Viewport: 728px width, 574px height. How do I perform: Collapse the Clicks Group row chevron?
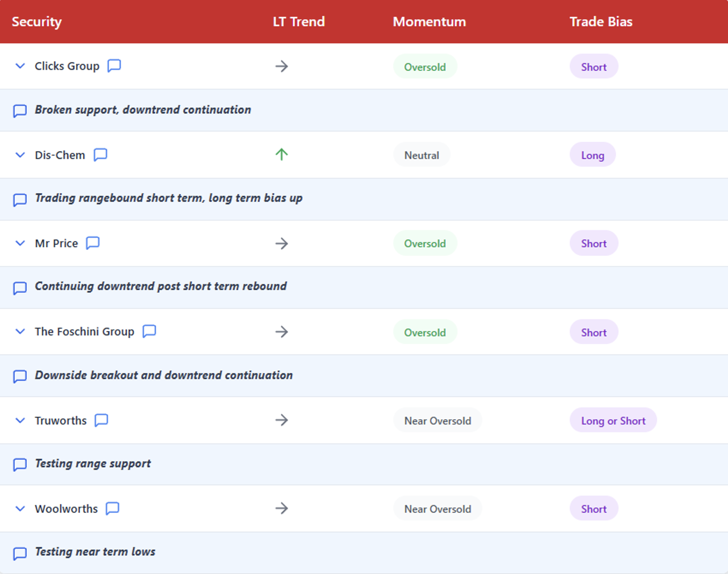(x=20, y=66)
